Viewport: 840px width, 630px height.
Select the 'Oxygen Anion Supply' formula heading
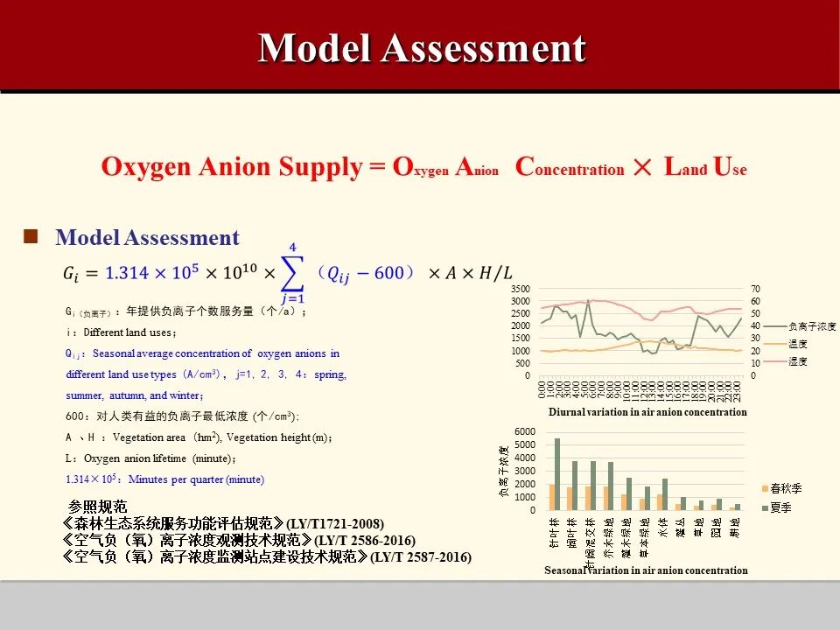(x=423, y=167)
